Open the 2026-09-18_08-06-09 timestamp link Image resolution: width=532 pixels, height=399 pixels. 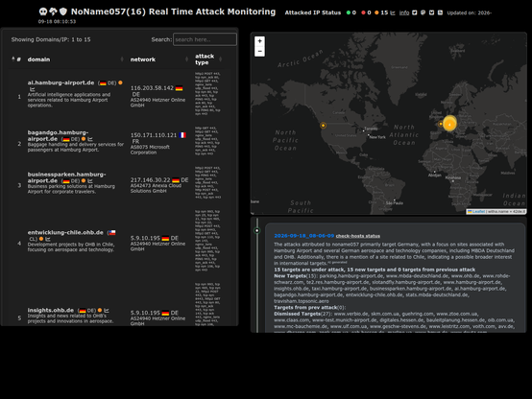coord(304,236)
